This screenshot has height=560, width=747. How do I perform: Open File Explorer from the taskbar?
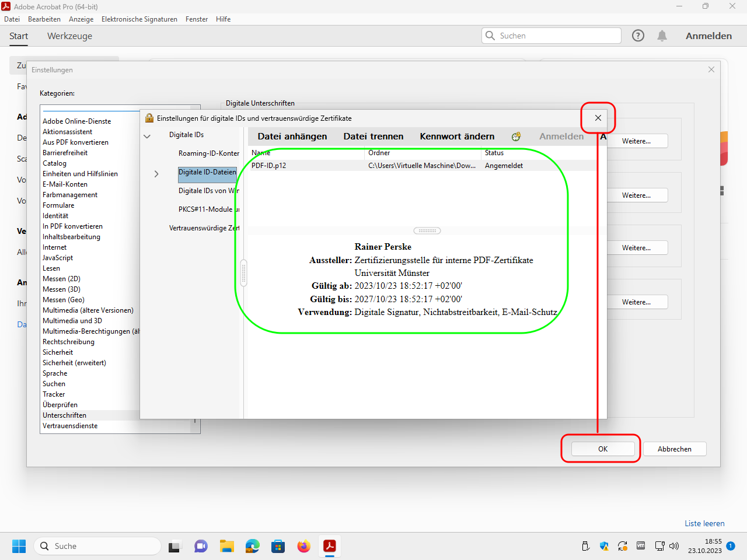coord(226,546)
